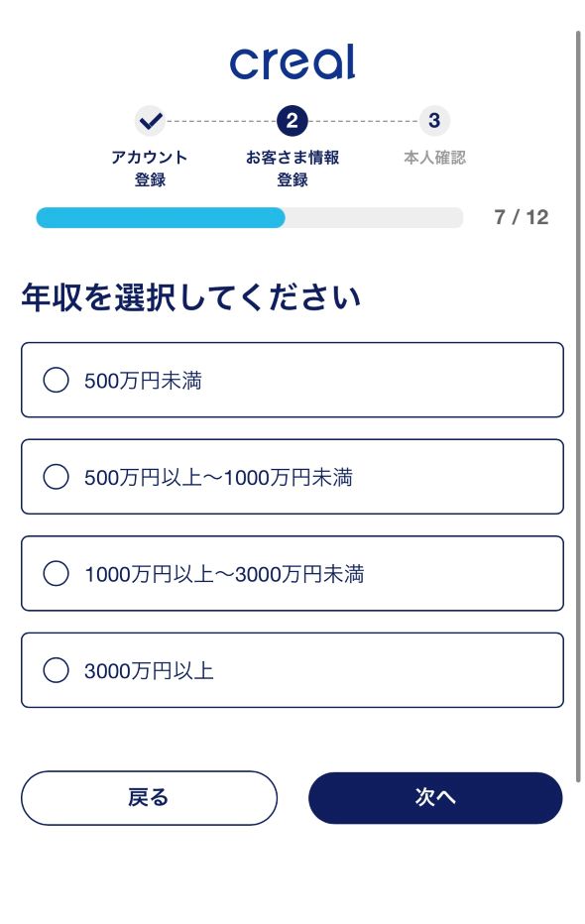This screenshot has width=585, height=924.
Task: Click the creal logo
Action: coord(292,61)
